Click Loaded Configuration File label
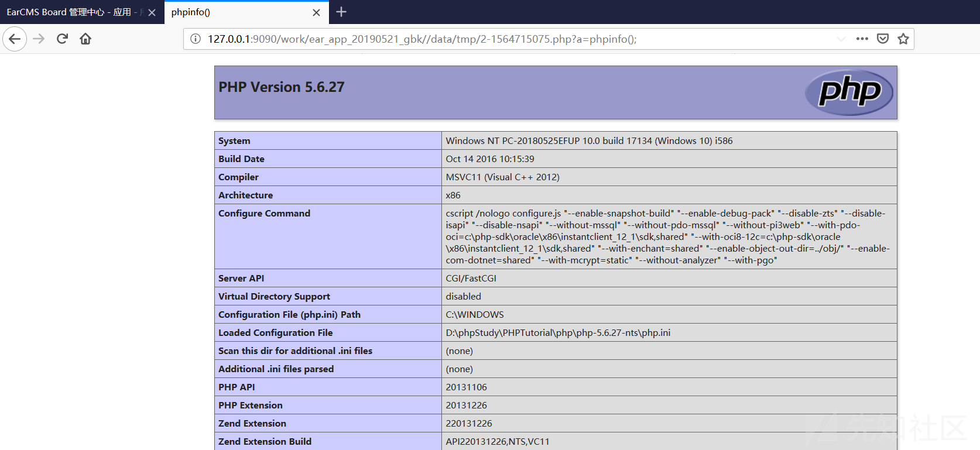The width and height of the screenshot is (980, 450). [x=275, y=333]
